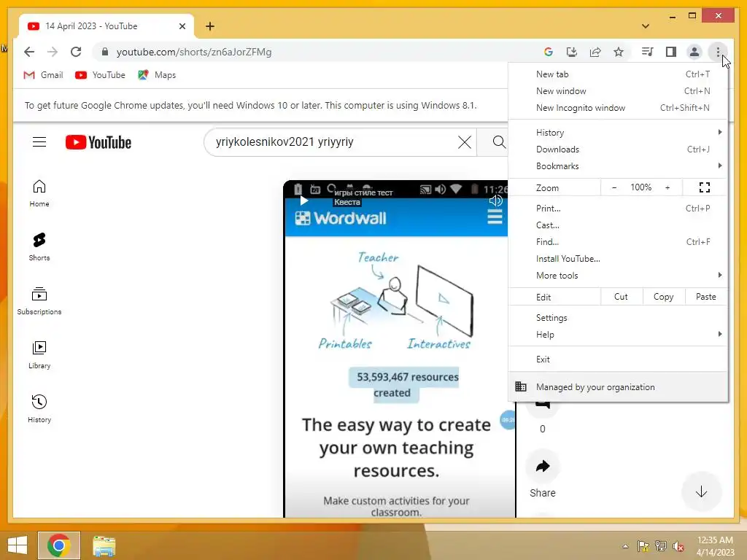This screenshot has width=747, height=560.
Task: Open History in the YouTube sidebar
Action: click(x=39, y=408)
